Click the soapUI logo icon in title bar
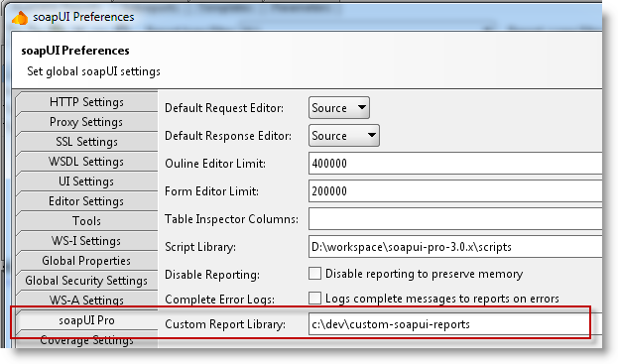618x364 pixels. [x=20, y=18]
